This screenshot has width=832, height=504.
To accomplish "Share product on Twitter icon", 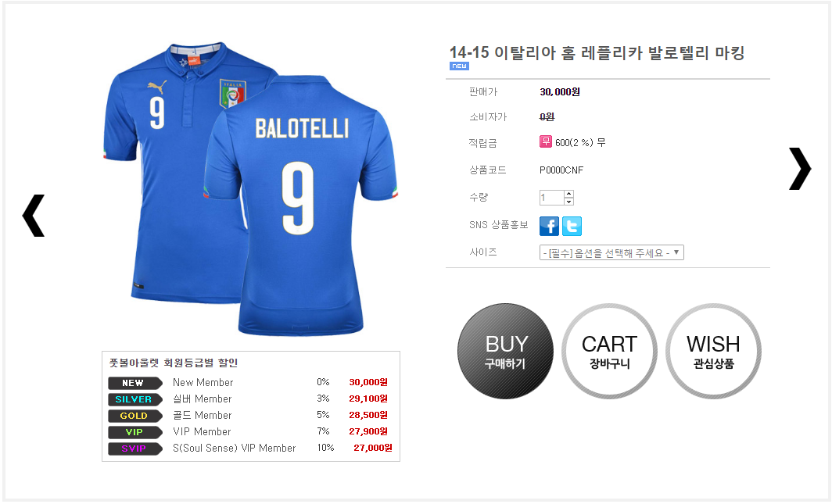I will click(x=572, y=227).
